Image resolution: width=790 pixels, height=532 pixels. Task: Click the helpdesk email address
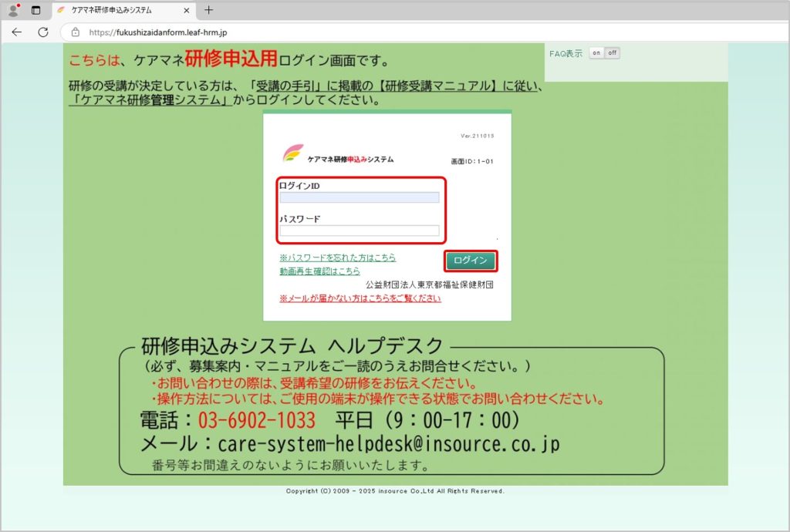[389, 444]
